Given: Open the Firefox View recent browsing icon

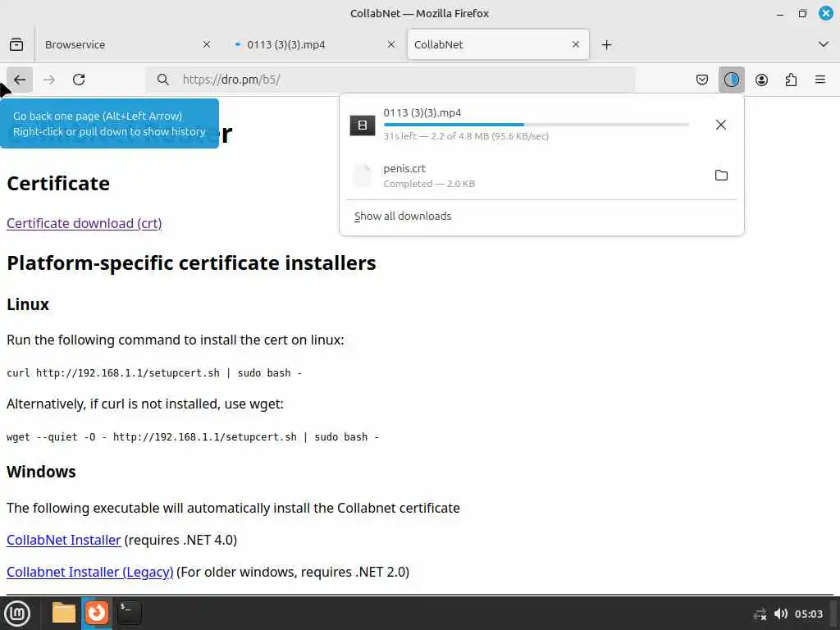Looking at the screenshot, I should pyautogui.click(x=16, y=44).
